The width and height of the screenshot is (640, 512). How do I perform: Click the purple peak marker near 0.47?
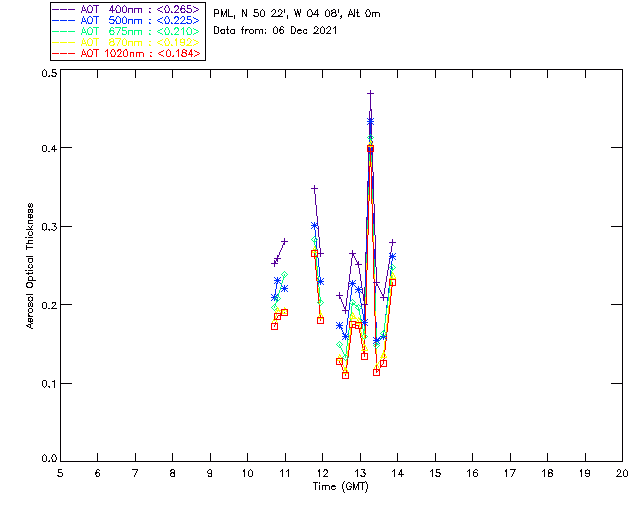coord(370,93)
